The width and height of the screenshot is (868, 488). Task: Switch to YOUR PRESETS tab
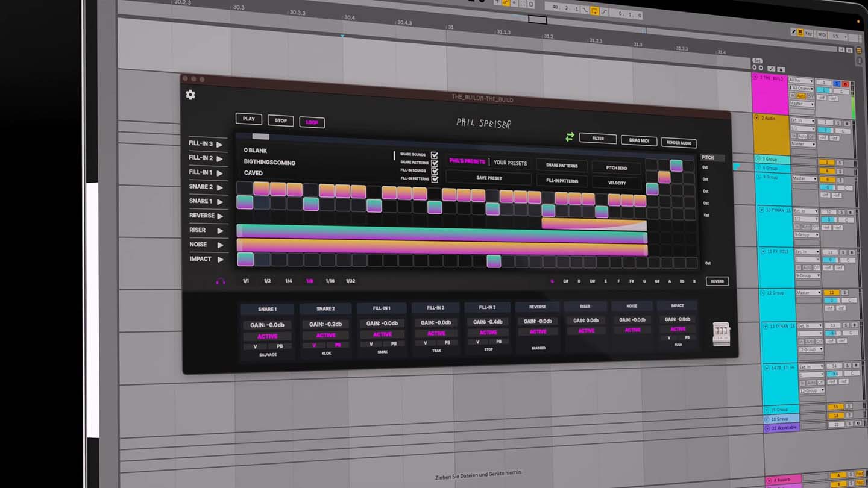510,163
